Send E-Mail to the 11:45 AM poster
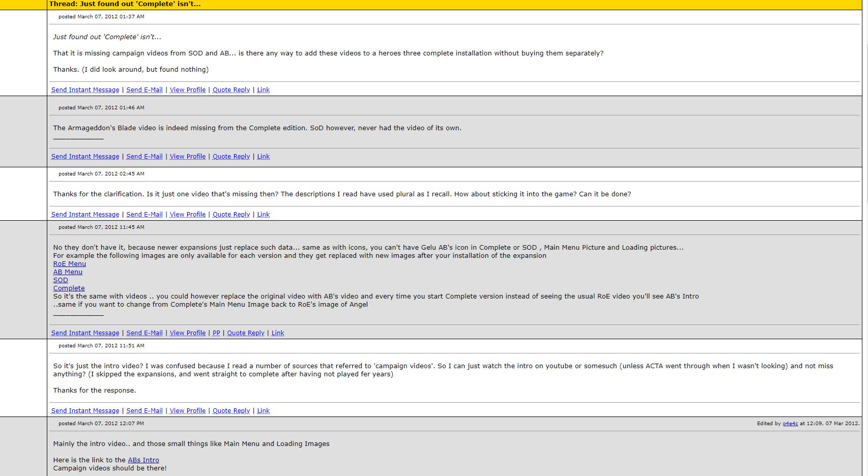The image size is (868, 476). (144, 333)
